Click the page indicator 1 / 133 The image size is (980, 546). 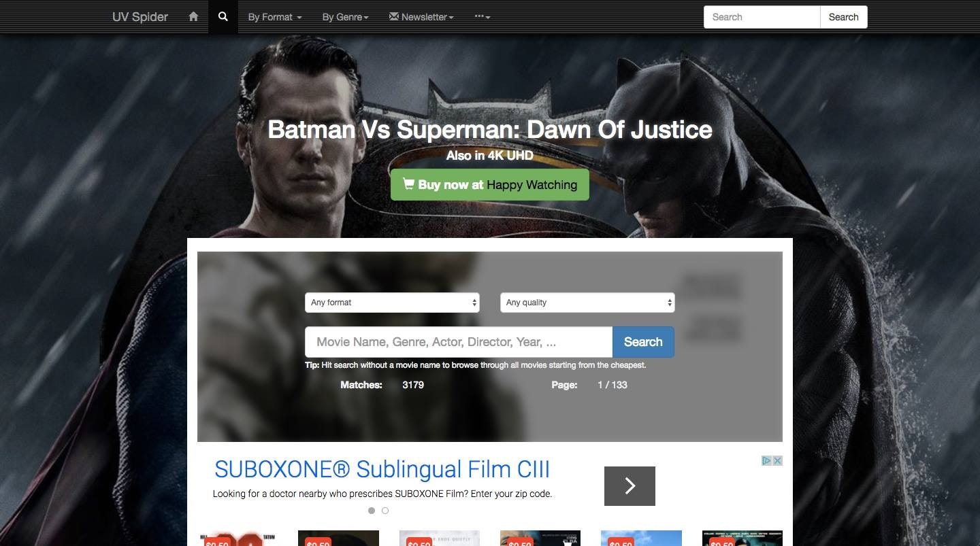coord(612,385)
